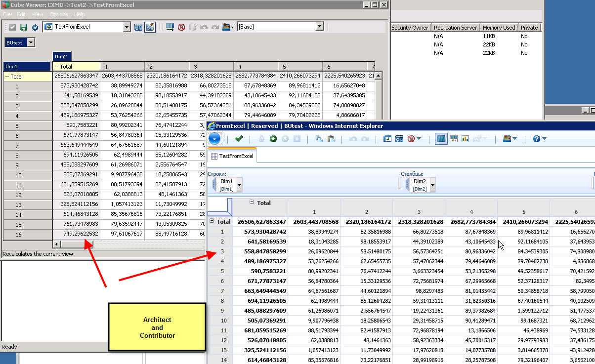
Task: Click the grayed checkmark icon in Cube Viewer toolbar
Action: (x=12, y=27)
